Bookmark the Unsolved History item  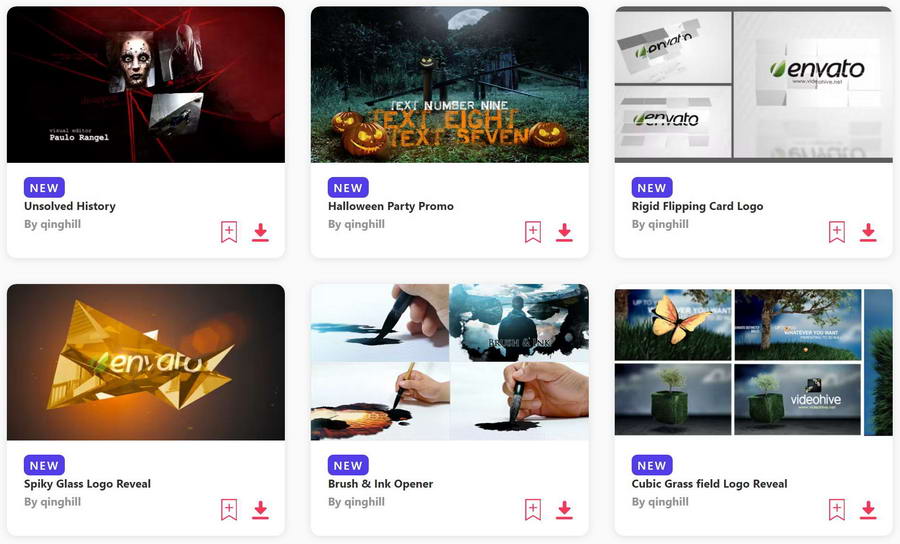(229, 232)
